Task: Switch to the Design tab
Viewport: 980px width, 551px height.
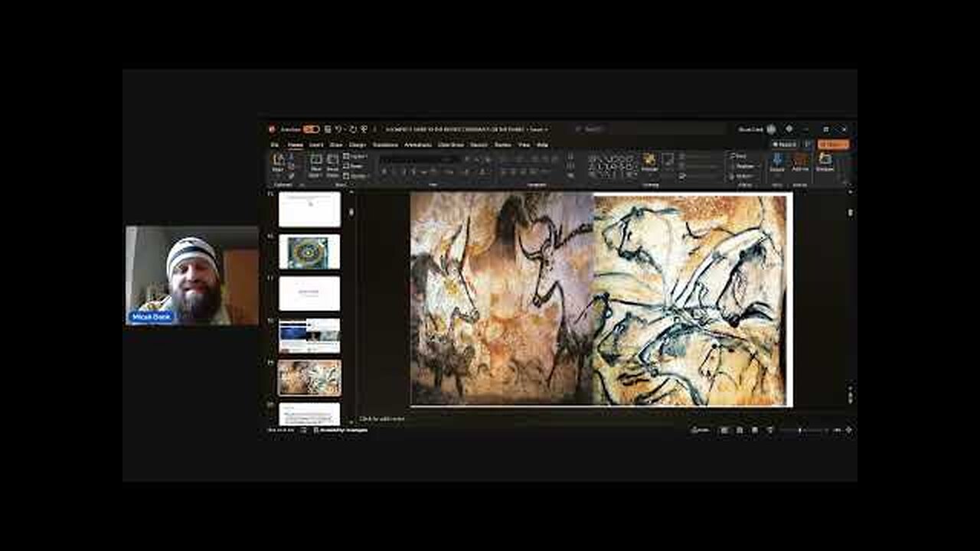Action: (358, 145)
